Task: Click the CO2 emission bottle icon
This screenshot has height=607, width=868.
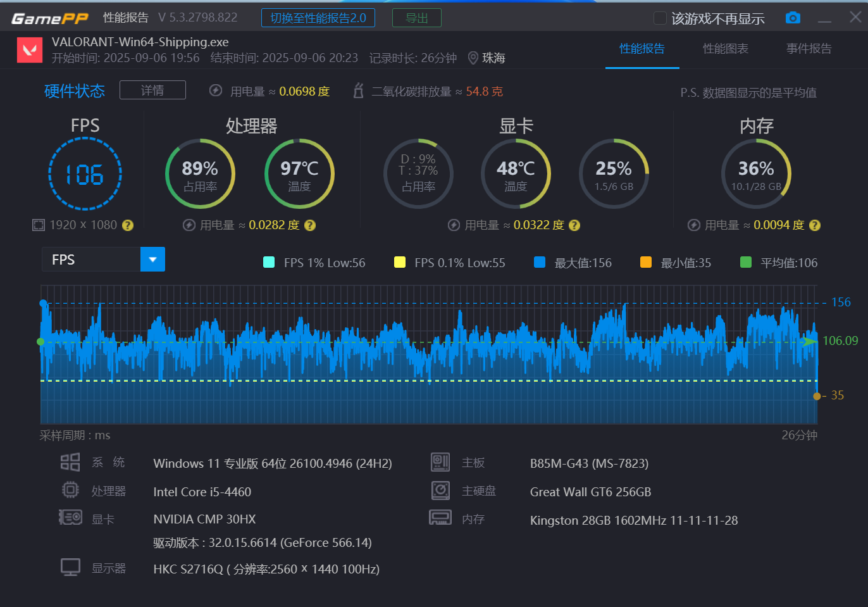Action: [x=358, y=91]
